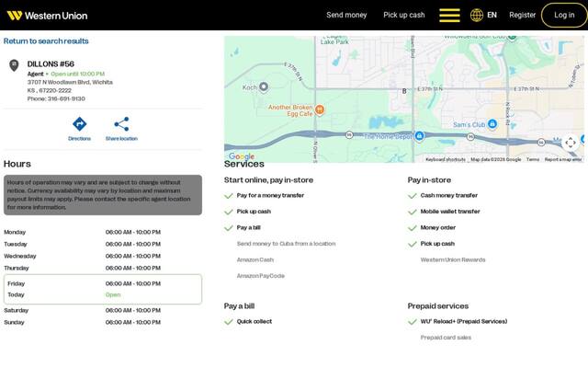588x368 pixels.
Task: Open the Pick up cash header item
Action: coord(404,15)
